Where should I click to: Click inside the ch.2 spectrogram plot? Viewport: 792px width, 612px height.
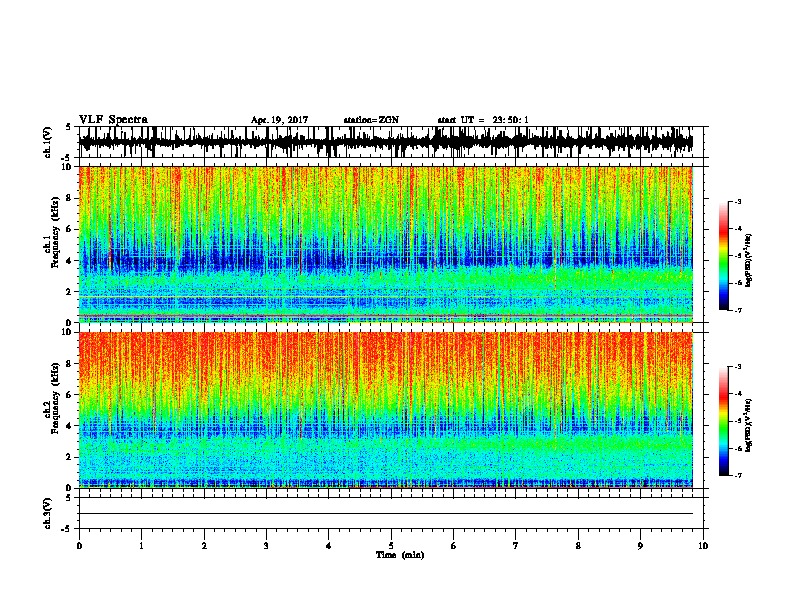(x=386, y=410)
